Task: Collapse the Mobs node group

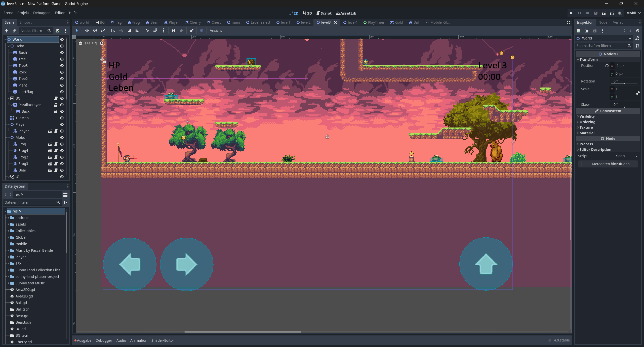Action: tap(9, 138)
